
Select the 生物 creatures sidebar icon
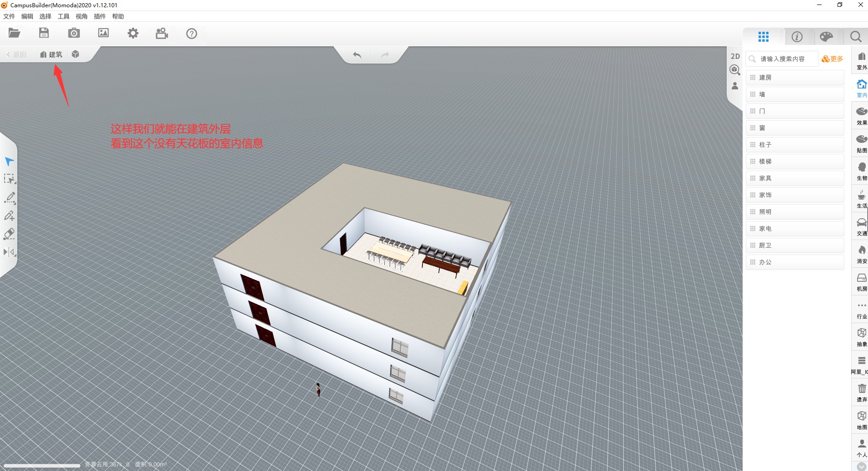[x=861, y=172]
